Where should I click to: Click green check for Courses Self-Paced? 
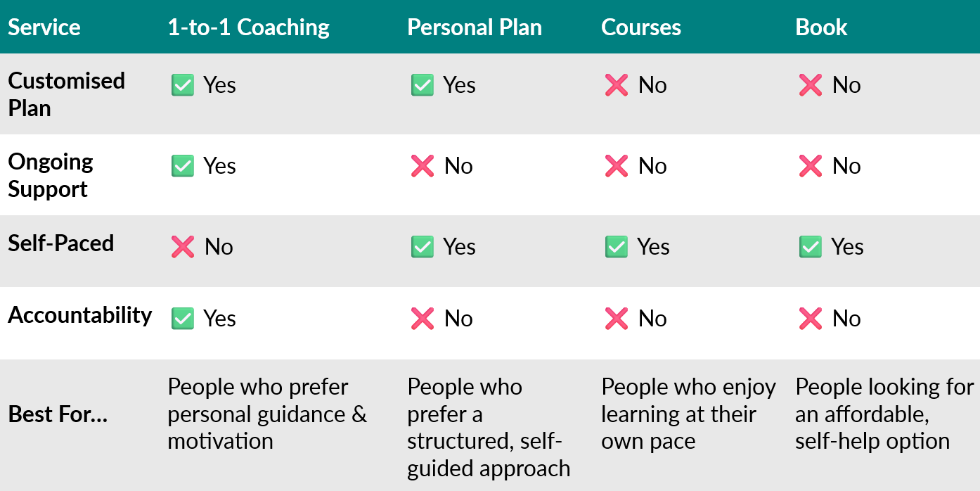point(617,247)
